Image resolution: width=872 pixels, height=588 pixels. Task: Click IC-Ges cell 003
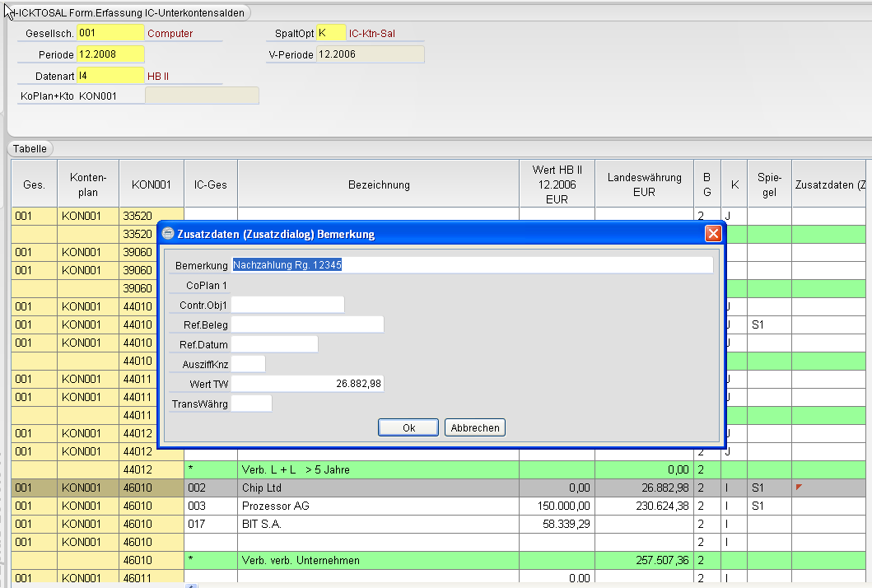pos(211,506)
